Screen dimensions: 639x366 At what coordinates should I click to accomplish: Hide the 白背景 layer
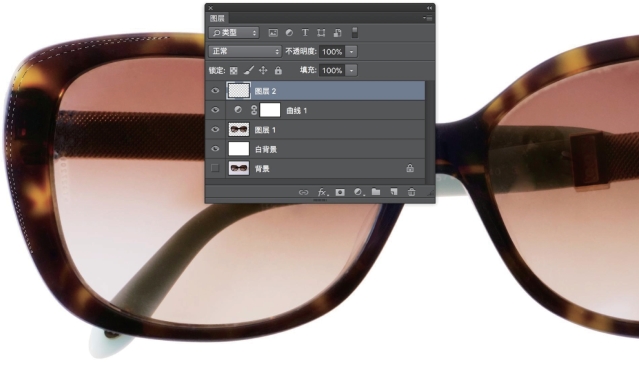pyautogui.click(x=215, y=149)
